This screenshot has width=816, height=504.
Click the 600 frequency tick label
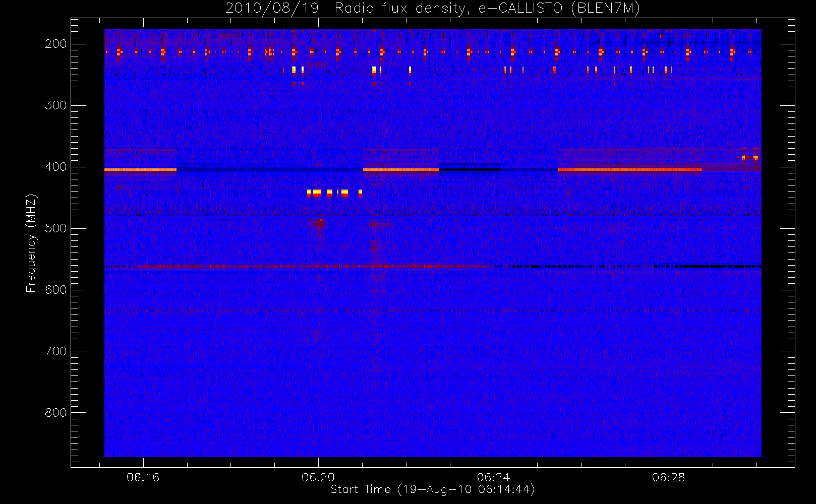pyautogui.click(x=55, y=290)
